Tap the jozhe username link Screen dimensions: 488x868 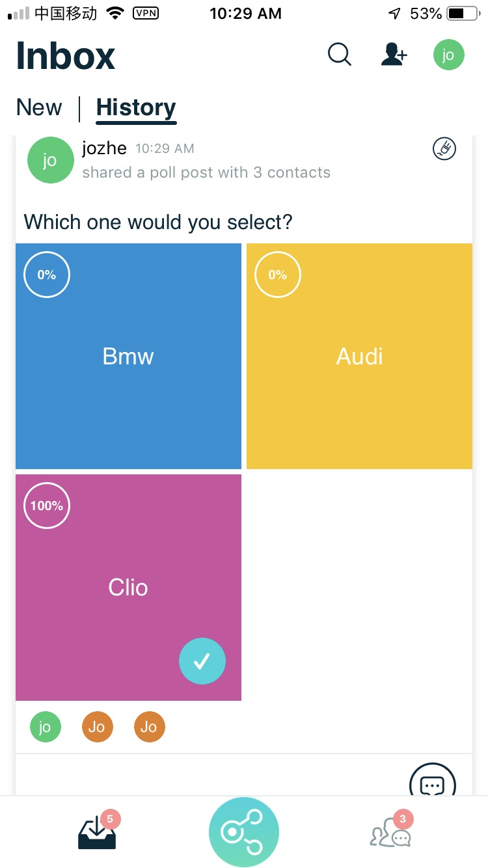click(104, 148)
